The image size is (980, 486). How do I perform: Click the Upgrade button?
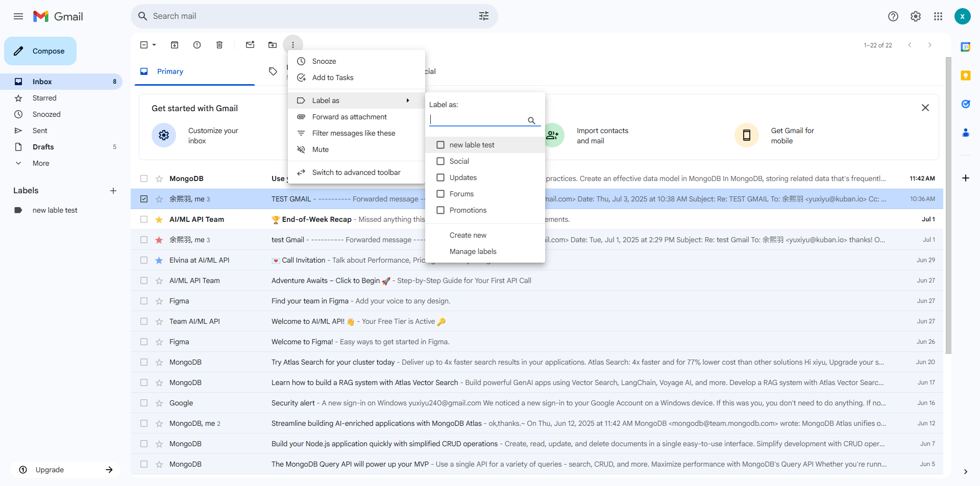pyautogui.click(x=65, y=470)
